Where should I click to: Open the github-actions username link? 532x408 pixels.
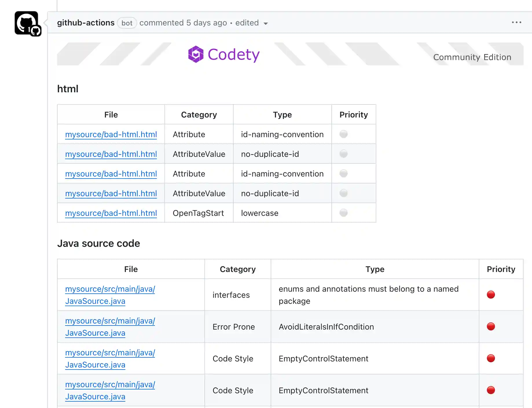(86, 23)
